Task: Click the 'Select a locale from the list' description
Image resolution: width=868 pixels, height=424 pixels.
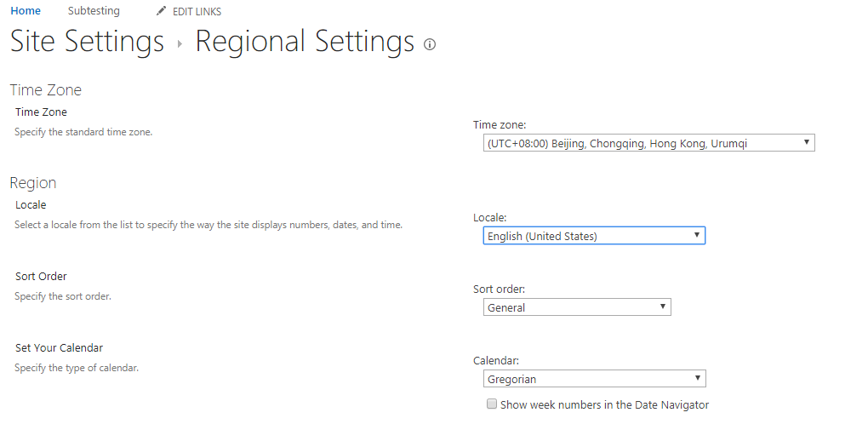Action: click(x=208, y=226)
